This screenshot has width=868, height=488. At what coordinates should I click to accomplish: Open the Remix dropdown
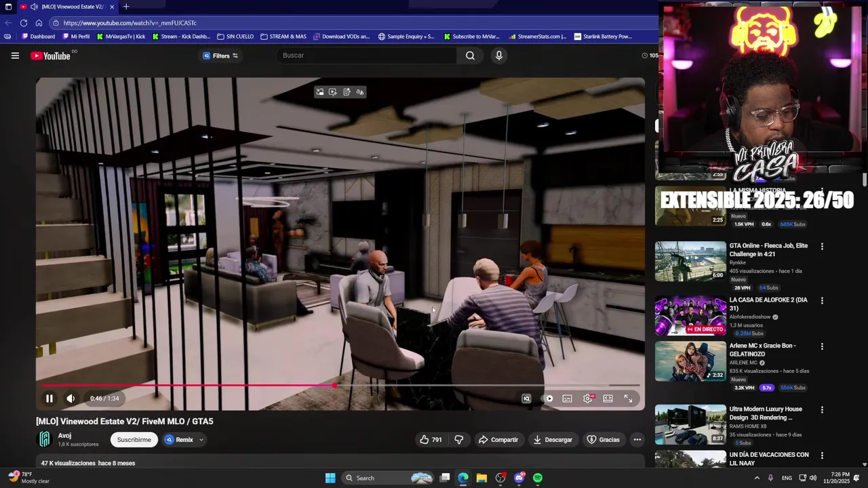[184, 440]
